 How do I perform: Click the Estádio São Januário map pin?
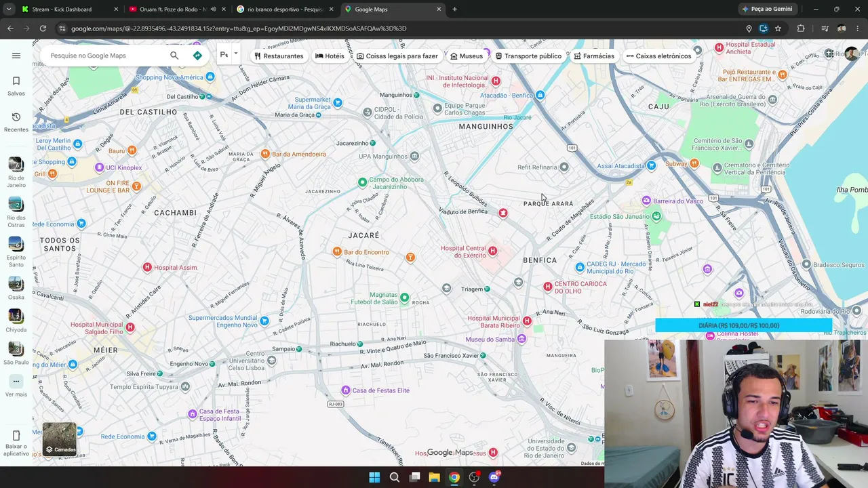pyautogui.click(x=656, y=217)
